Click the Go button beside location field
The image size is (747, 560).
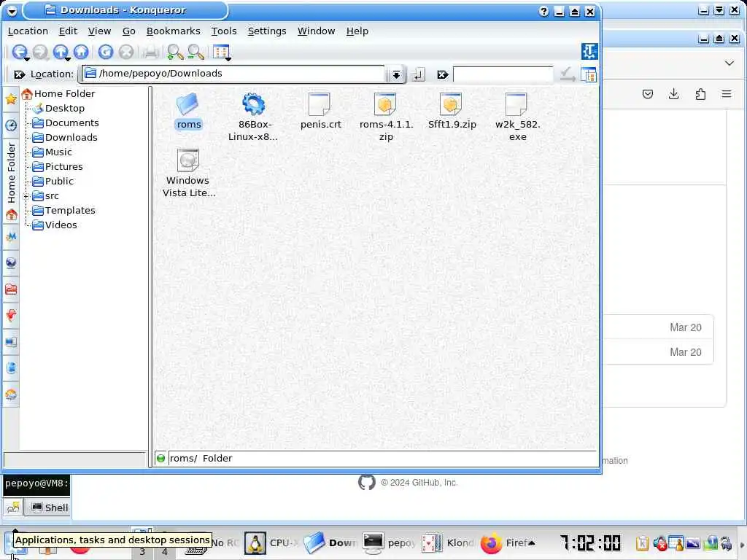click(418, 74)
